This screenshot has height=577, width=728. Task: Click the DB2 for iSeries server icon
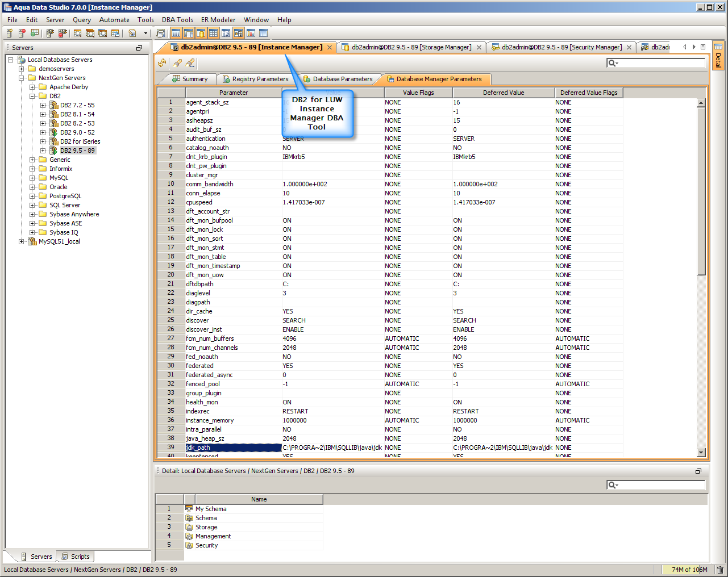click(x=54, y=141)
